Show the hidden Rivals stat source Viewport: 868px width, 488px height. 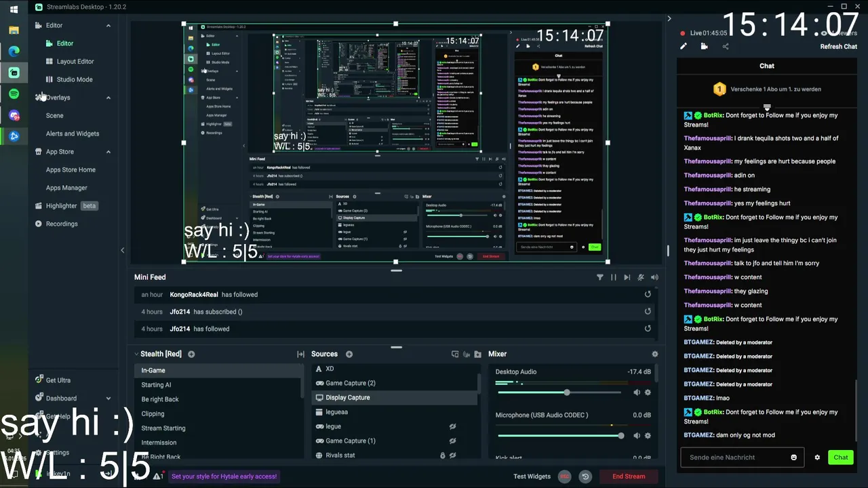click(x=452, y=455)
